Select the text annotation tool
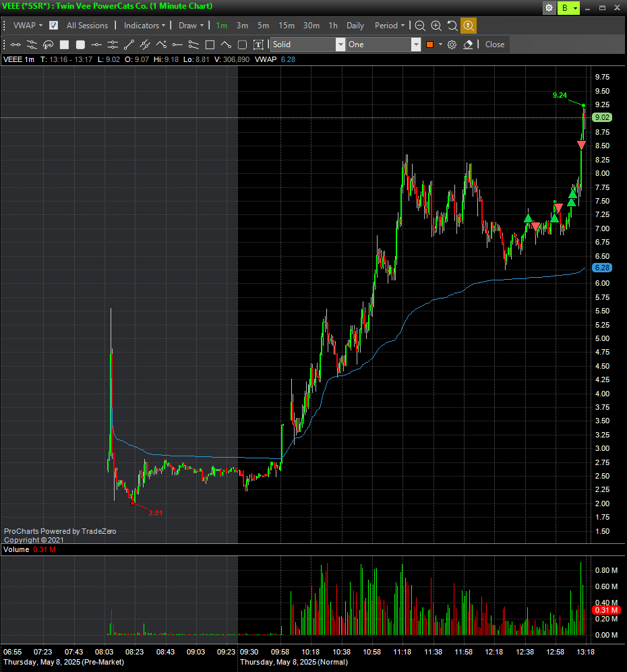627x672 pixels. (258, 44)
